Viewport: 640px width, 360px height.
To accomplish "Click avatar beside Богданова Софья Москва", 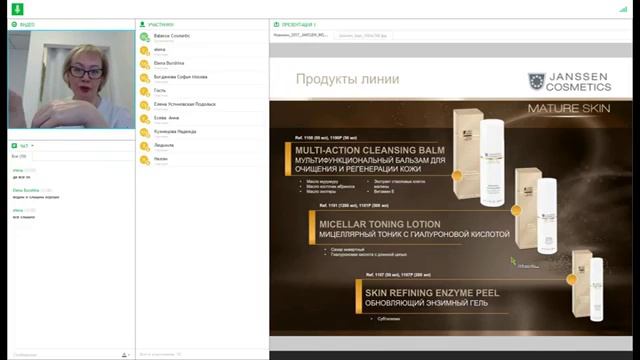I will [144, 78].
